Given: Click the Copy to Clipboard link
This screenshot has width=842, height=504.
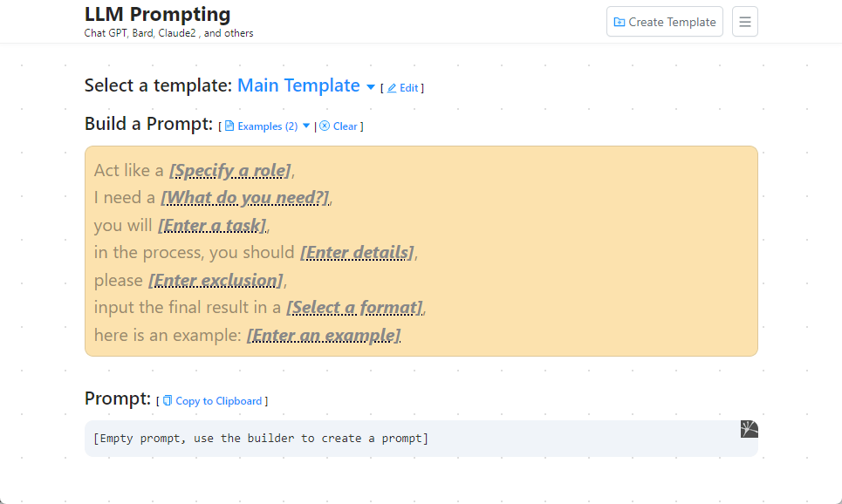Looking at the screenshot, I should coord(218,401).
